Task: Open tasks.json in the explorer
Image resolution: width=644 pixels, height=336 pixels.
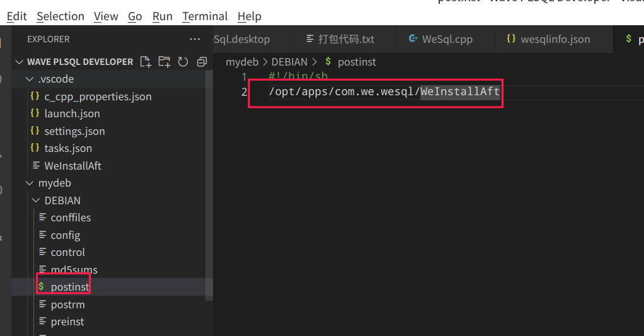Action: click(68, 148)
